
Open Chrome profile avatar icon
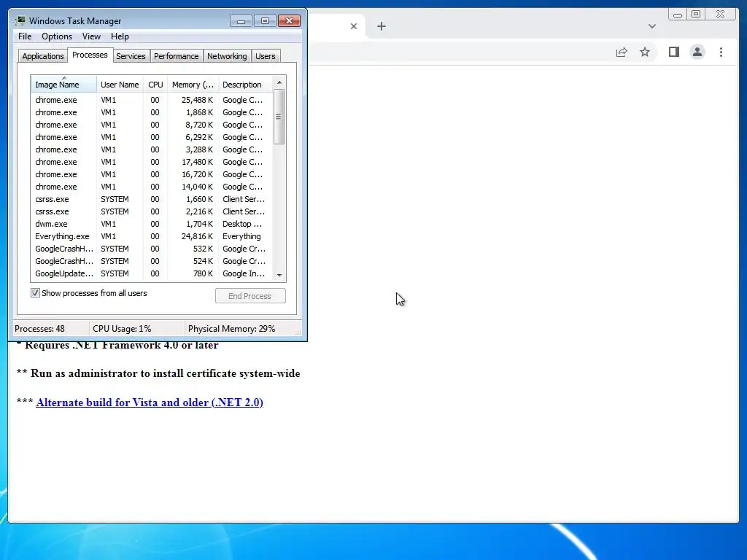pyautogui.click(x=697, y=52)
